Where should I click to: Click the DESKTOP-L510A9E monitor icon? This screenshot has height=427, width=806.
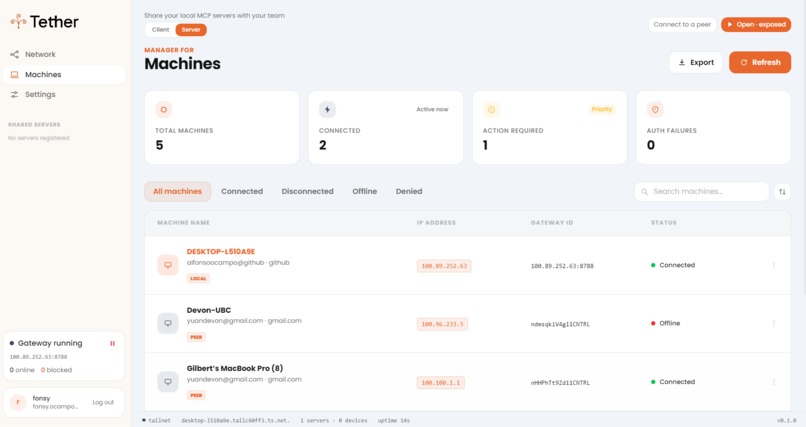click(168, 265)
